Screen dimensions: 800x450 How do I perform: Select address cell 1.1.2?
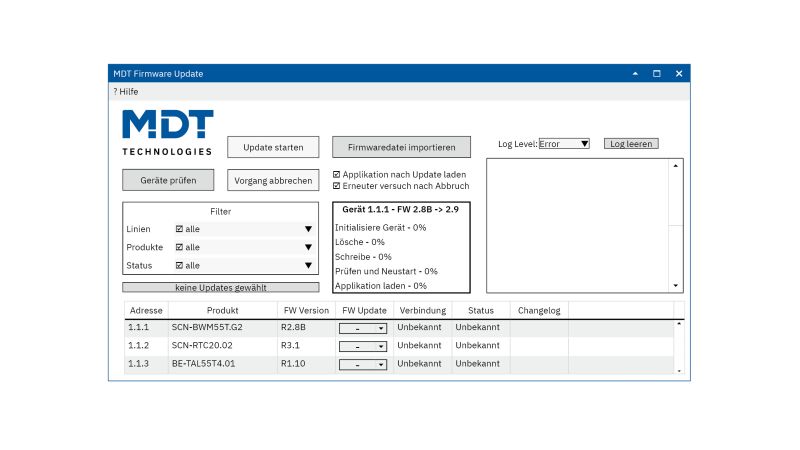tap(138, 345)
